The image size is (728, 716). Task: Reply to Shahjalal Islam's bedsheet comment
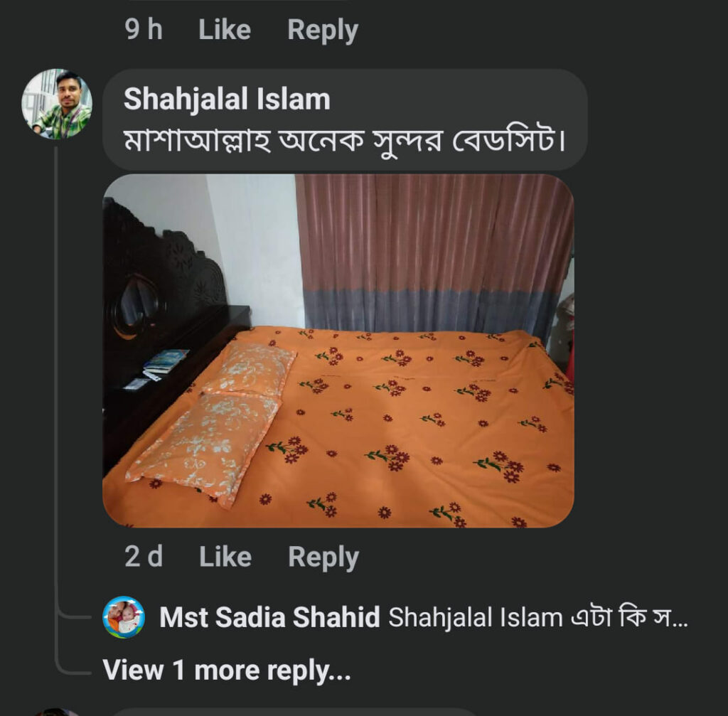pyautogui.click(x=323, y=557)
